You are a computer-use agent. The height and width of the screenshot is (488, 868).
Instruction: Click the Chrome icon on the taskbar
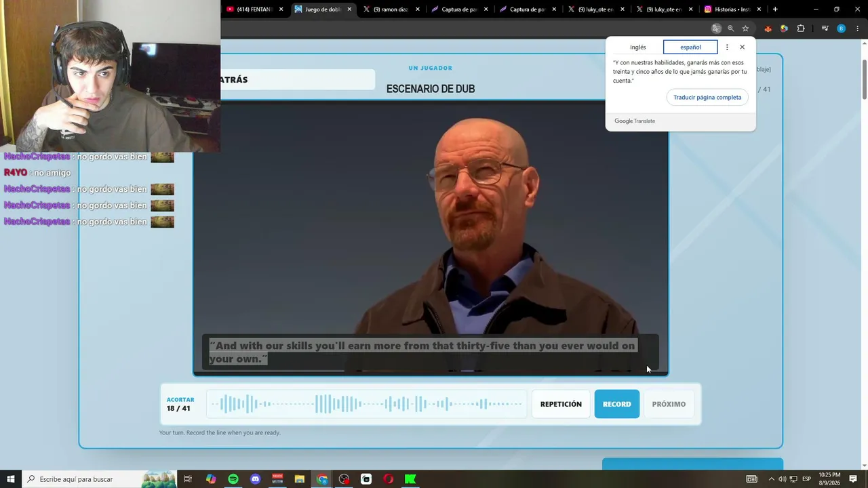[x=322, y=479]
